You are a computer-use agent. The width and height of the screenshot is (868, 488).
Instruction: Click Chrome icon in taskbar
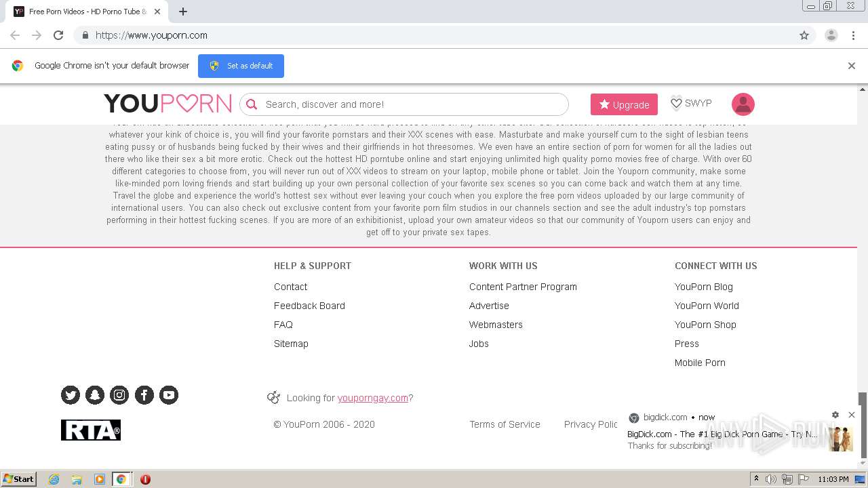121,479
